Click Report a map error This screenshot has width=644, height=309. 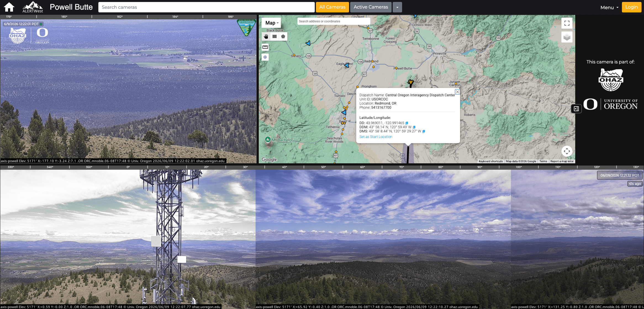point(562,161)
